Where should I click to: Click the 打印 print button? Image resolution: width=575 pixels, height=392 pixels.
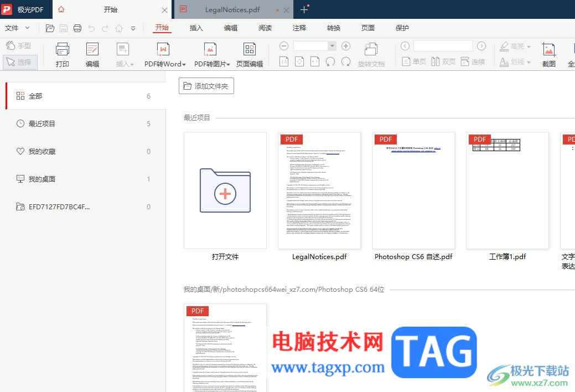(x=63, y=55)
